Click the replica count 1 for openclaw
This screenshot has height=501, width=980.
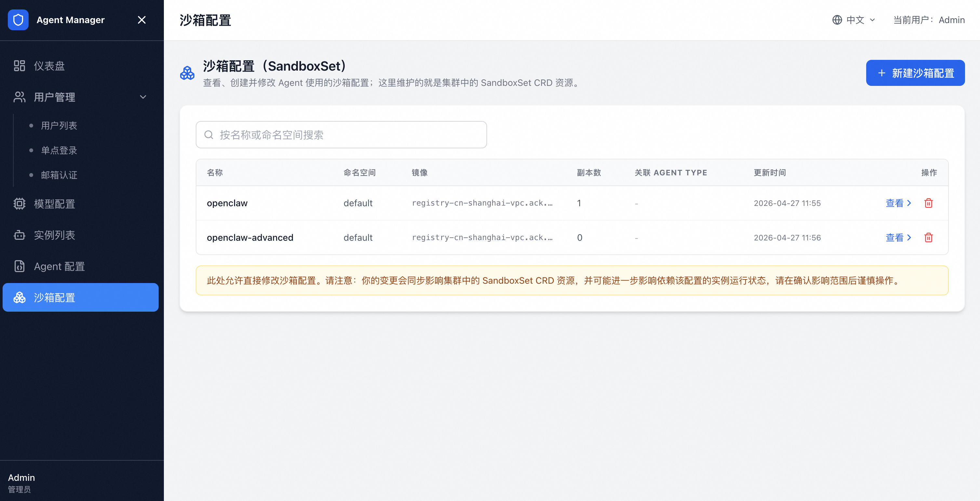click(x=579, y=203)
